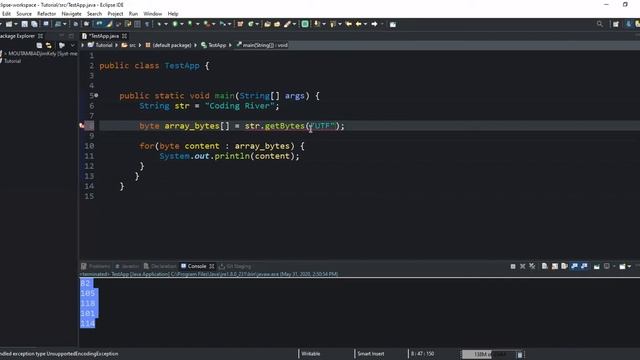Viewport: 640px width, 360px height.
Task: Open the Source menu
Action: point(24,14)
